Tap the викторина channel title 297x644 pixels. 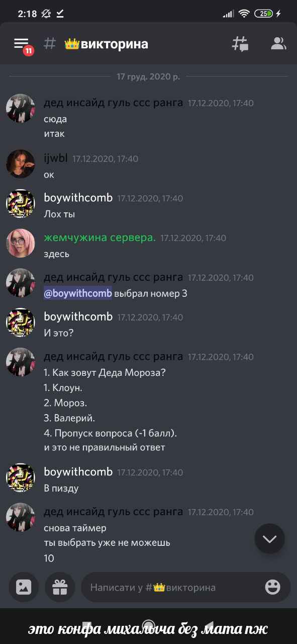click(115, 44)
